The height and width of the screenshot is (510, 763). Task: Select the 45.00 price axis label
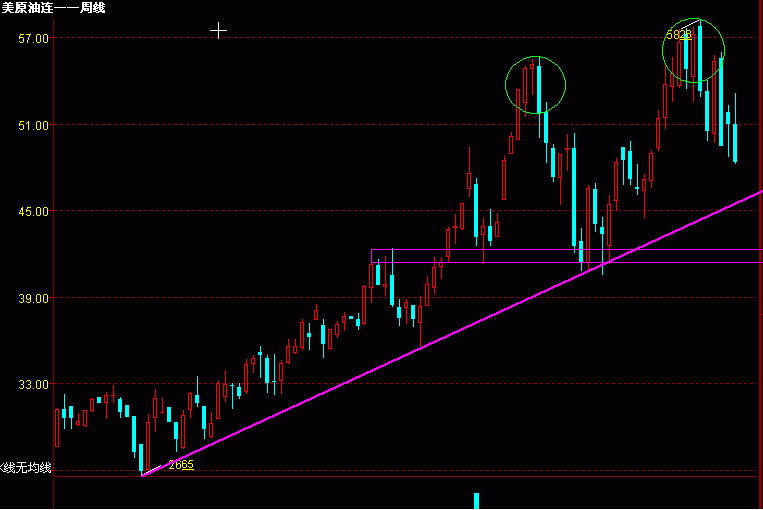tap(34, 212)
